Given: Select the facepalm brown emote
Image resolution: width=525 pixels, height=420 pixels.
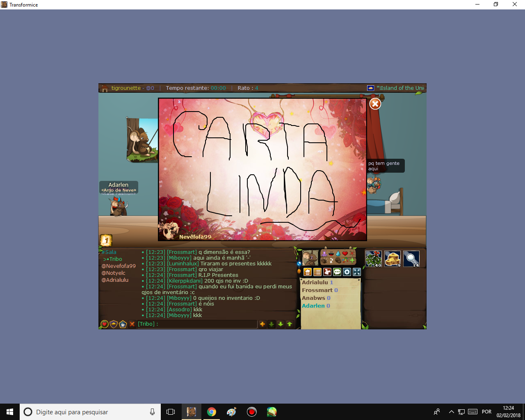Looking at the screenshot, I should coord(338,260).
